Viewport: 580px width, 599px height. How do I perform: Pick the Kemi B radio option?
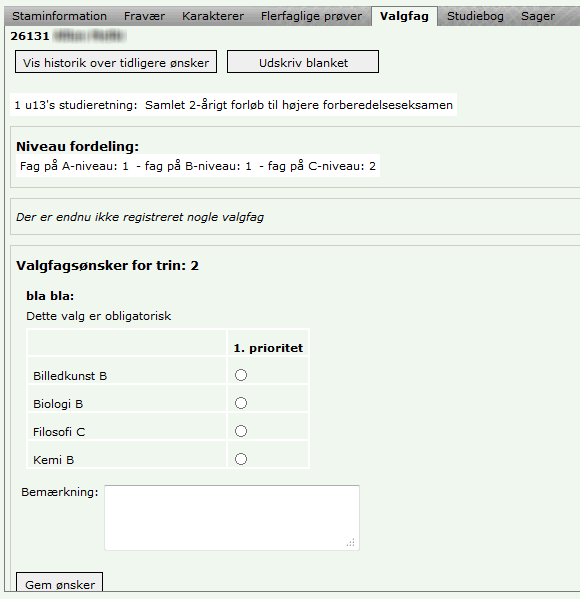[241, 459]
